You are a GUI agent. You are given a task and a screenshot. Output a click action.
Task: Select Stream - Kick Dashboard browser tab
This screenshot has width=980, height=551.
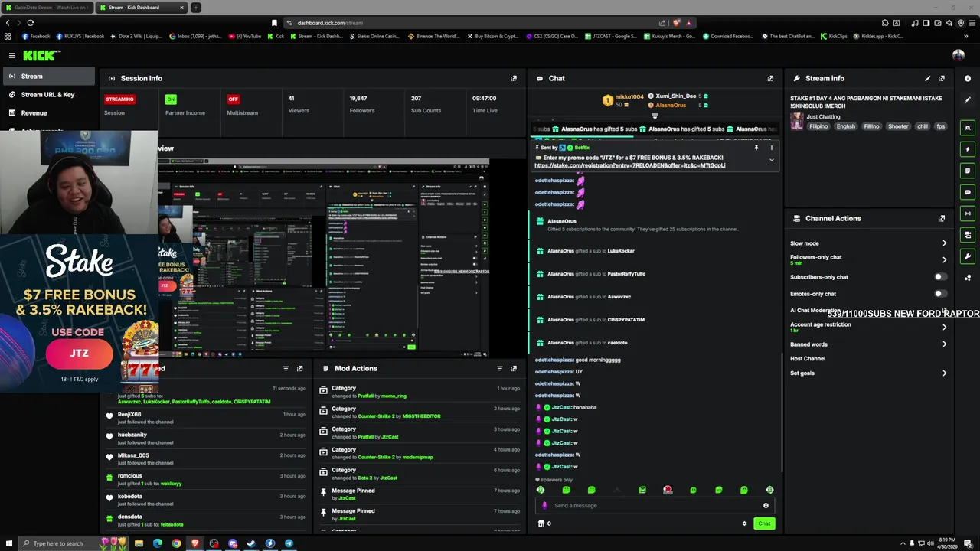(142, 8)
